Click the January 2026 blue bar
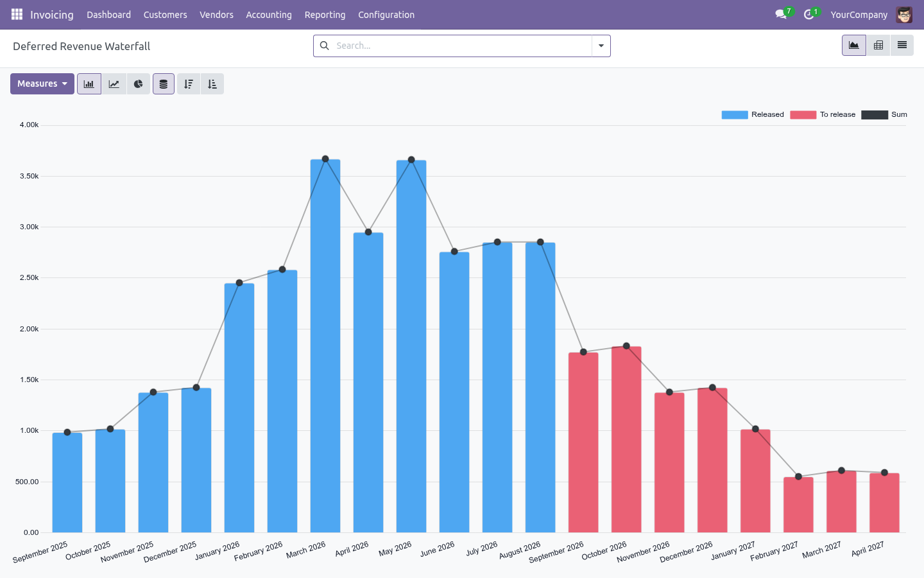Screen dimensions: 924x578 239,408
